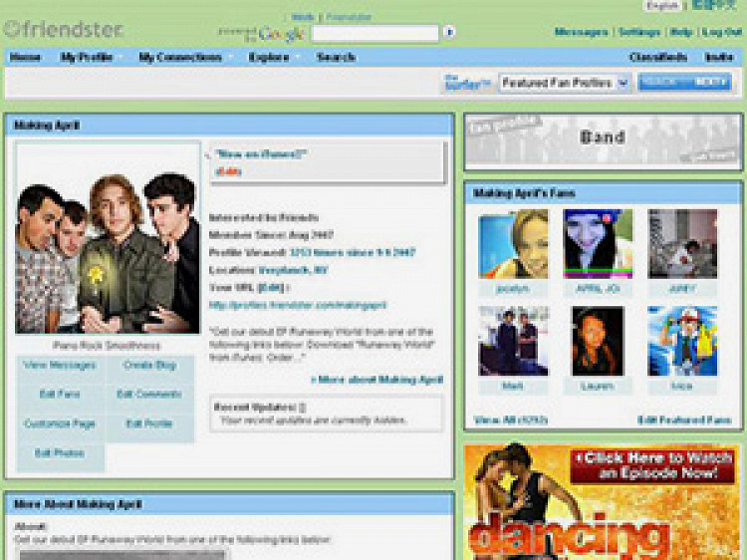The height and width of the screenshot is (560, 747).
Task: Click the Google logo by the search box
Action: point(281,34)
